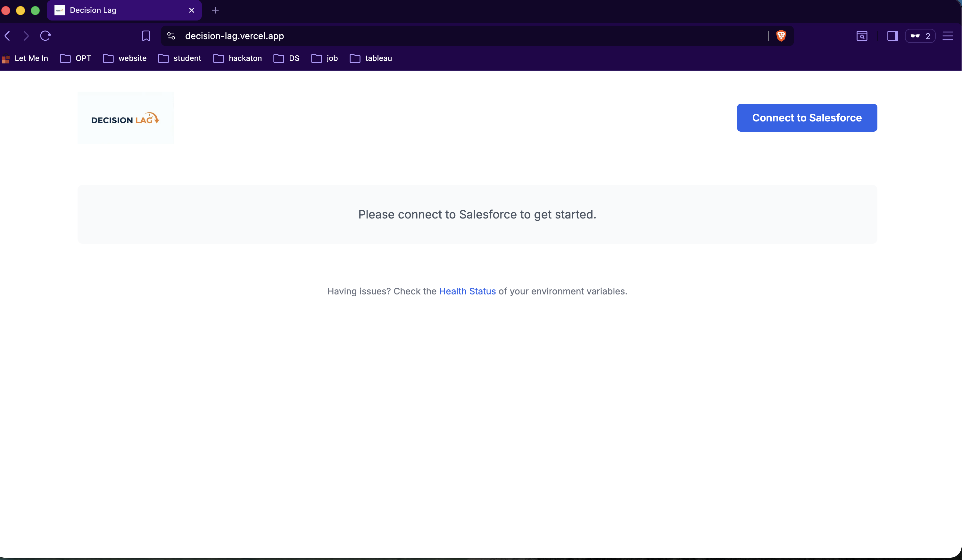Open the private window glasses indicator
The width and height of the screenshot is (962, 560).
tap(920, 36)
